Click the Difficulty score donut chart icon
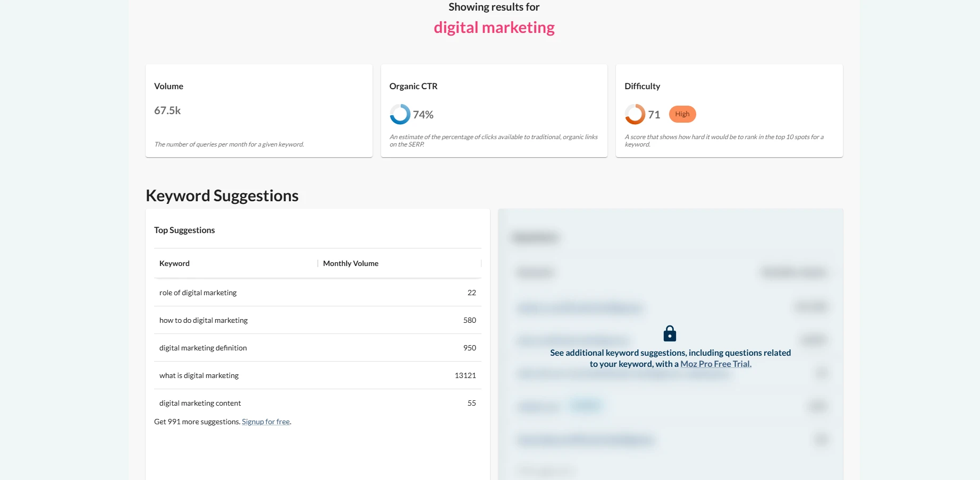Image resolution: width=980 pixels, height=480 pixels. [x=635, y=114]
